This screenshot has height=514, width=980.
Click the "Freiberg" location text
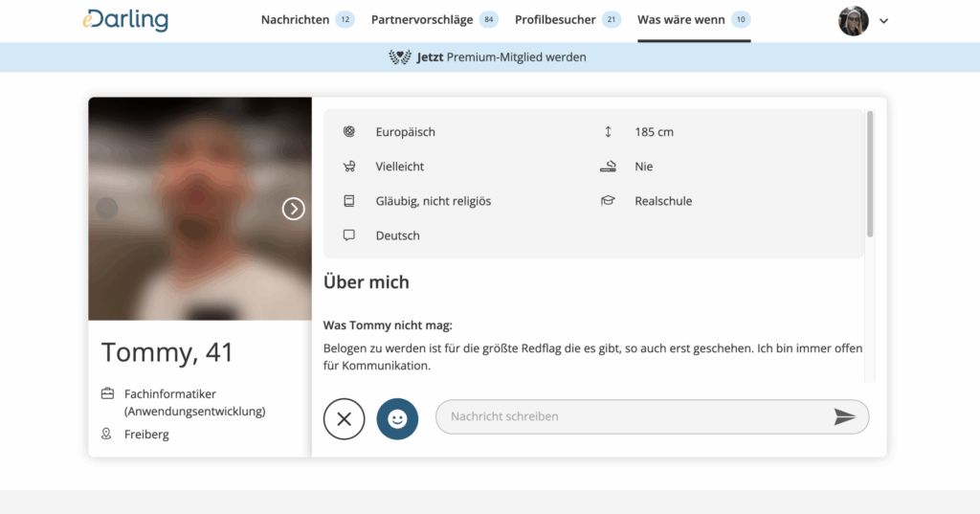pyautogui.click(x=146, y=434)
